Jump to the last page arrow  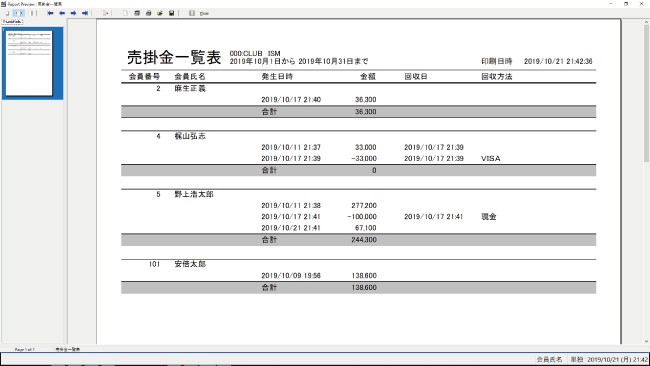(x=85, y=13)
